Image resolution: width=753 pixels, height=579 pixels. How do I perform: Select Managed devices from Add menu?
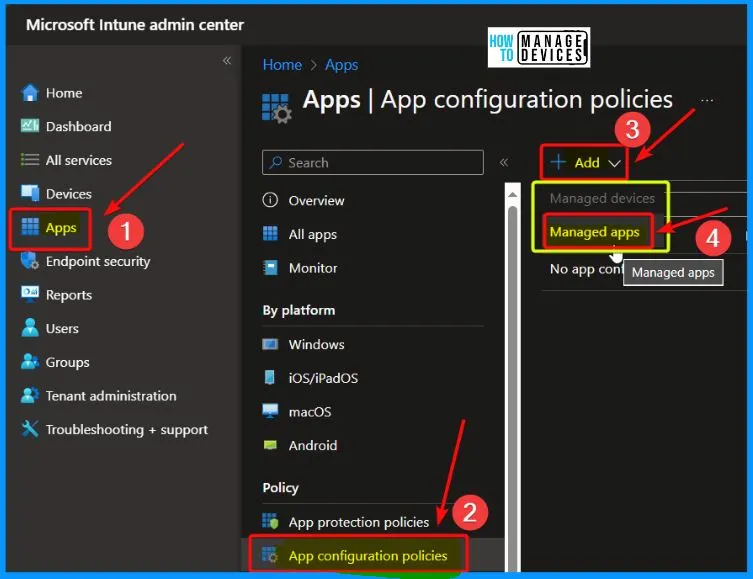tap(602, 198)
